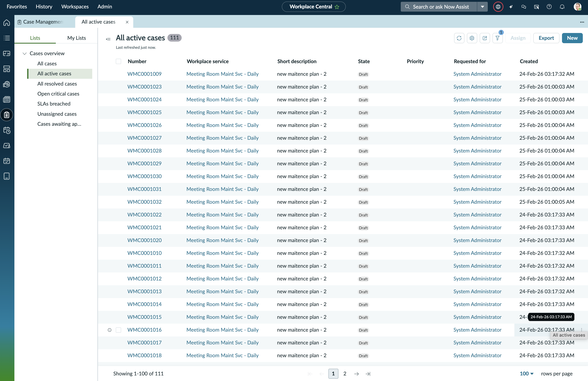588x381 pixels.
Task: Click the New button
Action: pos(572,38)
